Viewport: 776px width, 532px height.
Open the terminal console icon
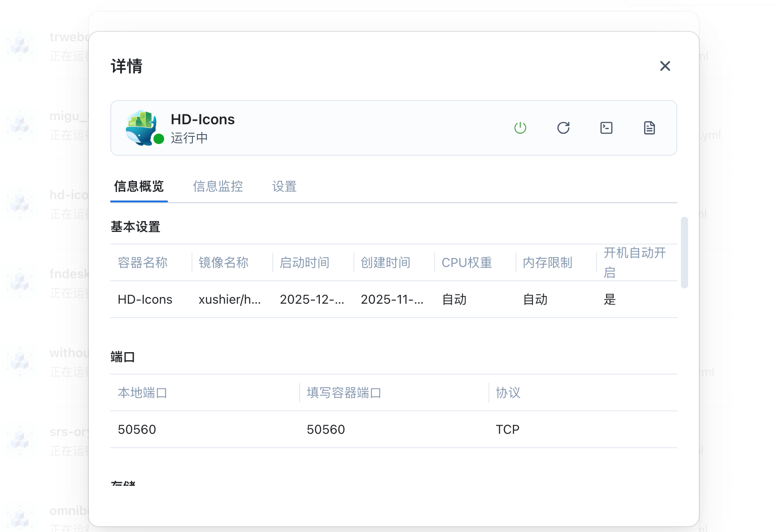(606, 128)
